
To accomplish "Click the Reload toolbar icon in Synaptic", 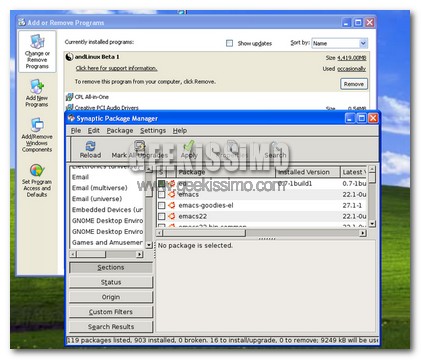I will pyautogui.click(x=90, y=146).
